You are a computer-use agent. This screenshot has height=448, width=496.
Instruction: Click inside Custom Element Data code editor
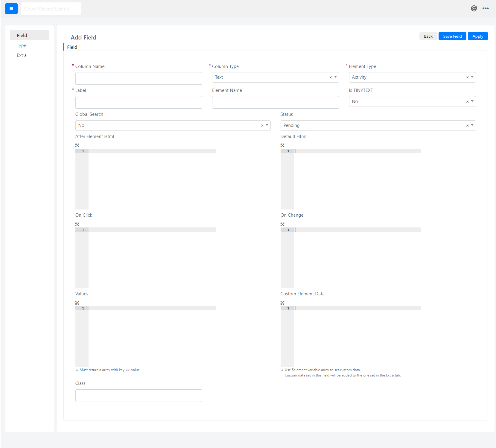pyautogui.click(x=351, y=336)
